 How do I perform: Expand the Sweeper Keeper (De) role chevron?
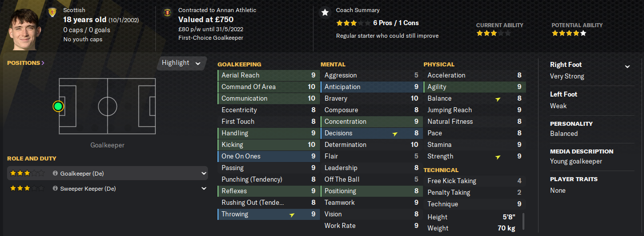tap(204, 189)
